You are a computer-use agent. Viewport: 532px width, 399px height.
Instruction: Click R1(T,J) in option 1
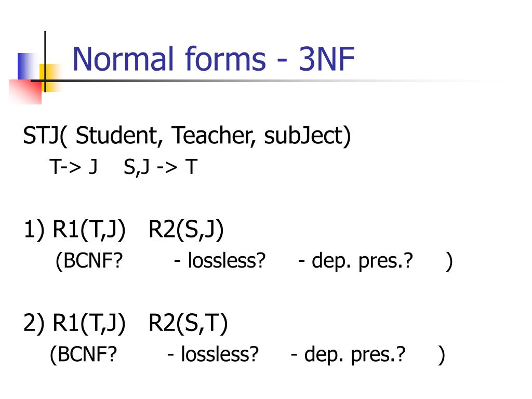pos(89,229)
